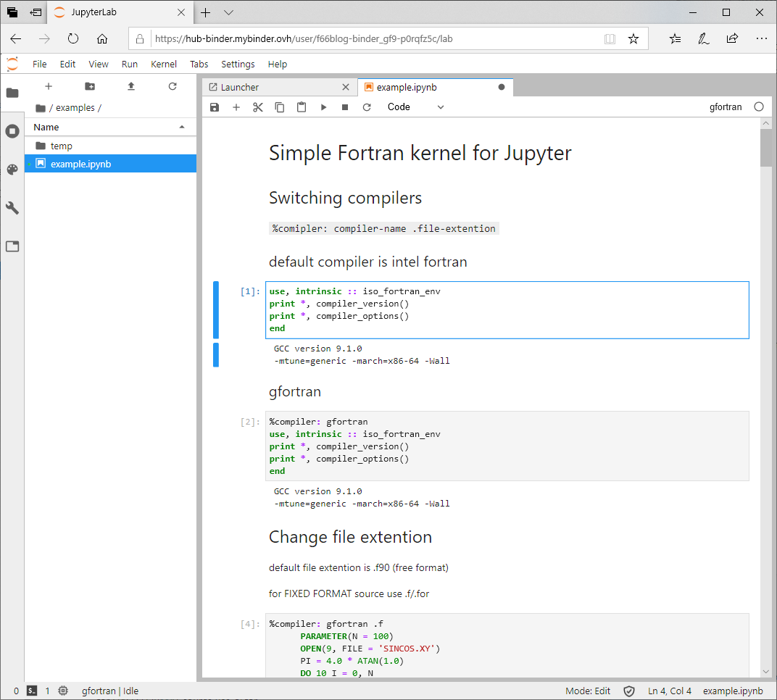
Task: Collapse cell [1] input via blue bar
Action: point(216,309)
